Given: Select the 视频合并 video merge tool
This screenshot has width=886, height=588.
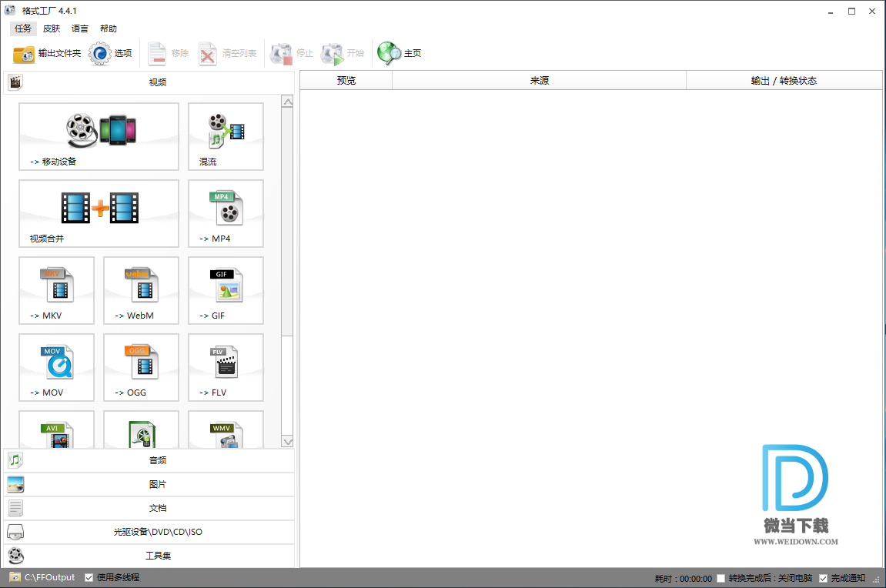Looking at the screenshot, I should click(99, 213).
